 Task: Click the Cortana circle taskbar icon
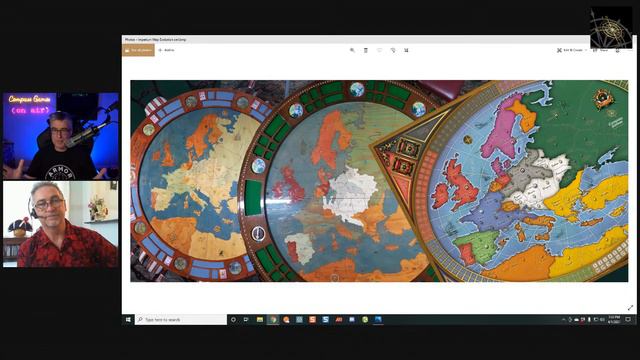point(233,320)
